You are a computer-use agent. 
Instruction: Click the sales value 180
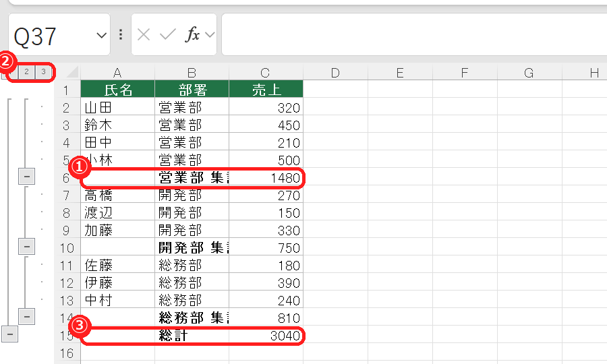266,265
